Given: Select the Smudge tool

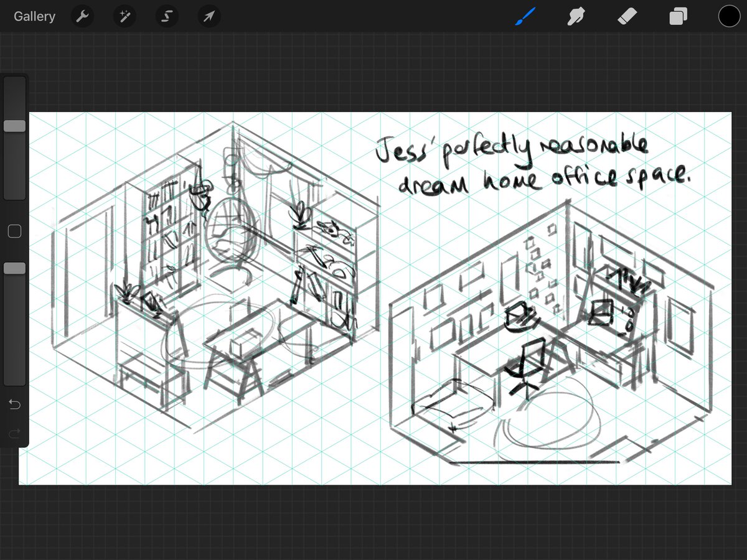Looking at the screenshot, I should pyautogui.click(x=576, y=16).
